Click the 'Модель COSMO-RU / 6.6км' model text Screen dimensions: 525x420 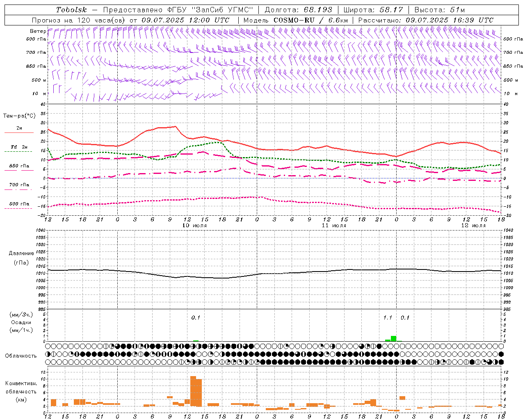click(296, 20)
